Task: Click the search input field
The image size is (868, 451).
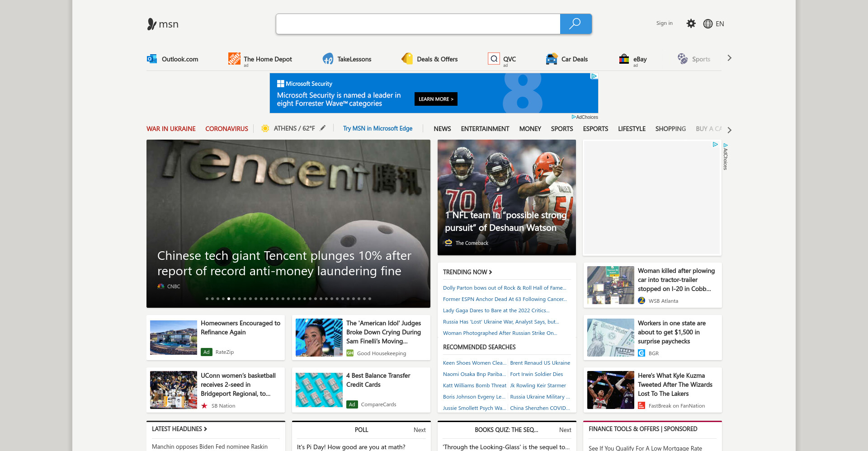Action: click(418, 24)
